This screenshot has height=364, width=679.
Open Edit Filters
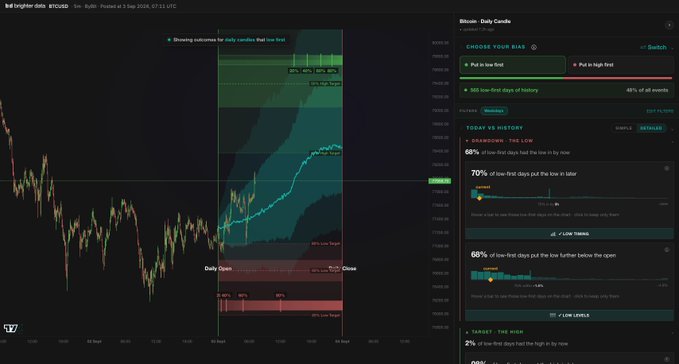click(x=660, y=111)
